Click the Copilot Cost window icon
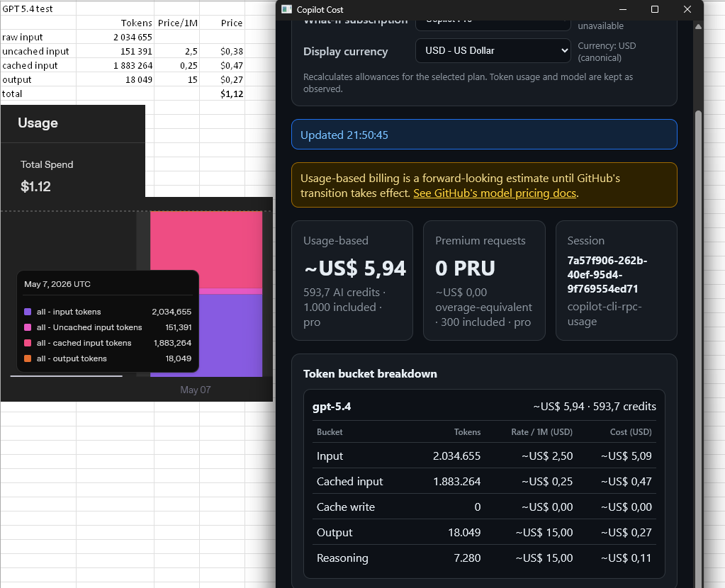Viewport: 725px width, 588px height. pos(287,9)
